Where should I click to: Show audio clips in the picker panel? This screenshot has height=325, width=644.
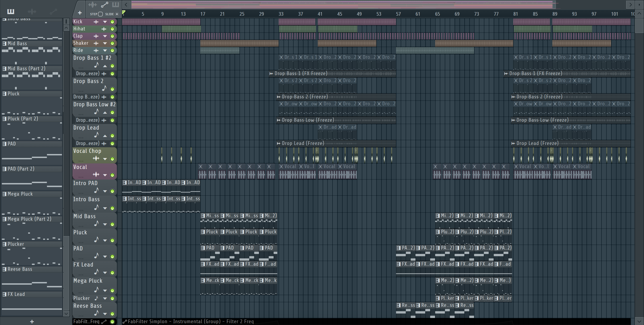[x=32, y=11]
